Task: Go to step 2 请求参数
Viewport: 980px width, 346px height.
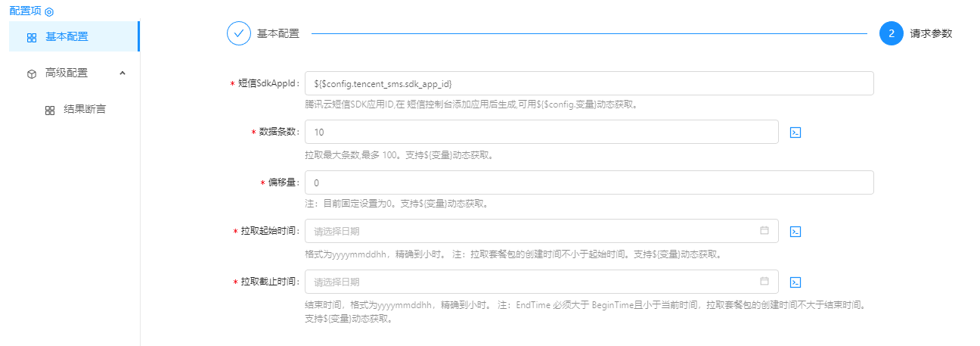Action: click(892, 33)
